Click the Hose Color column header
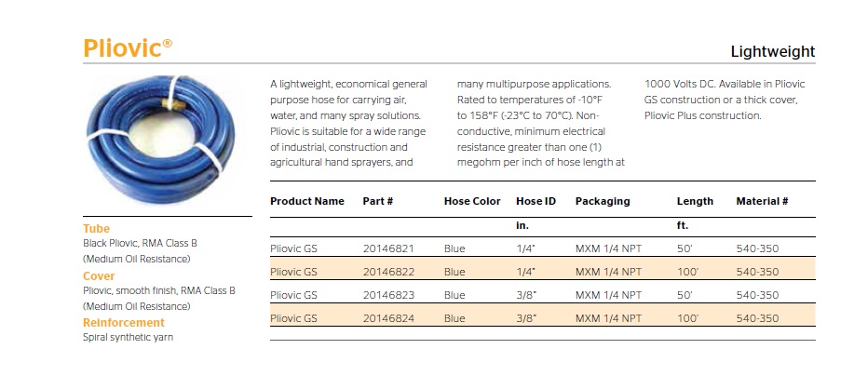The image size is (868, 389). pos(472,201)
